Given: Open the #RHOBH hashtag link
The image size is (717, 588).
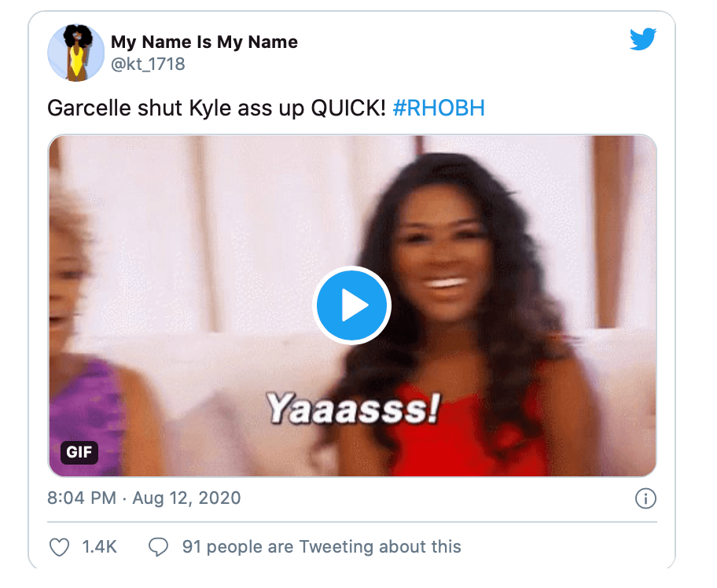Looking at the screenshot, I should click(x=439, y=108).
